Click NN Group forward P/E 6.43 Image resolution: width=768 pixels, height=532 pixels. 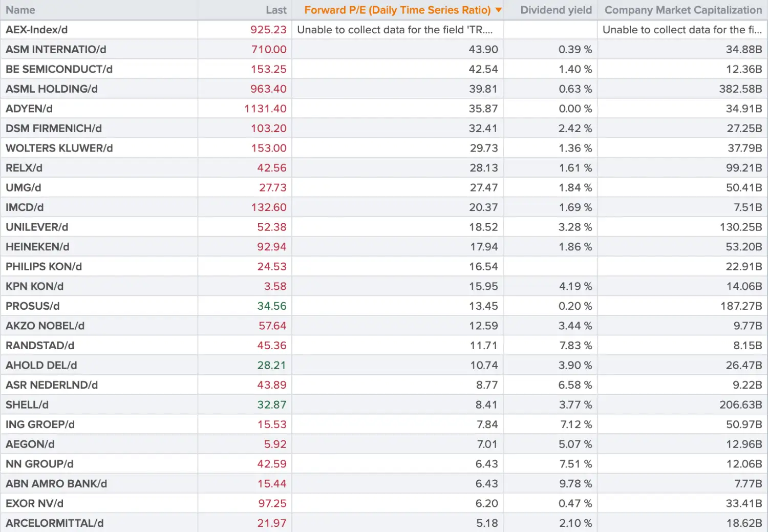(486, 464)
